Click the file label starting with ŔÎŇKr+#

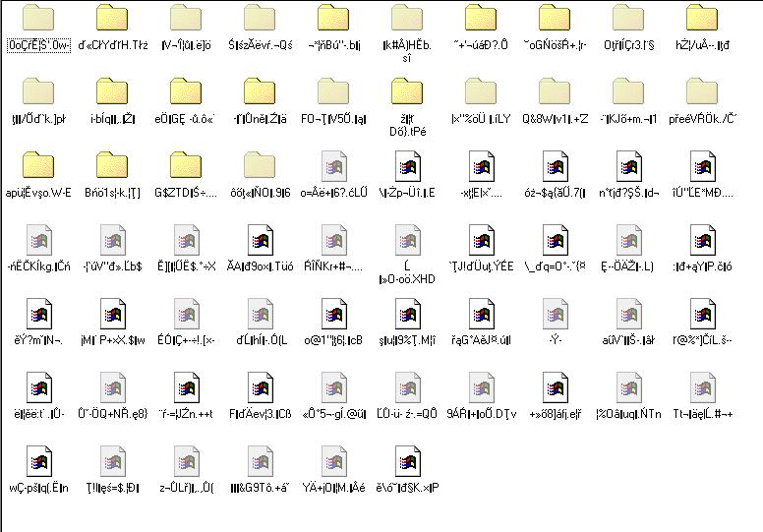pyautogui.click(x=333, y=266)
